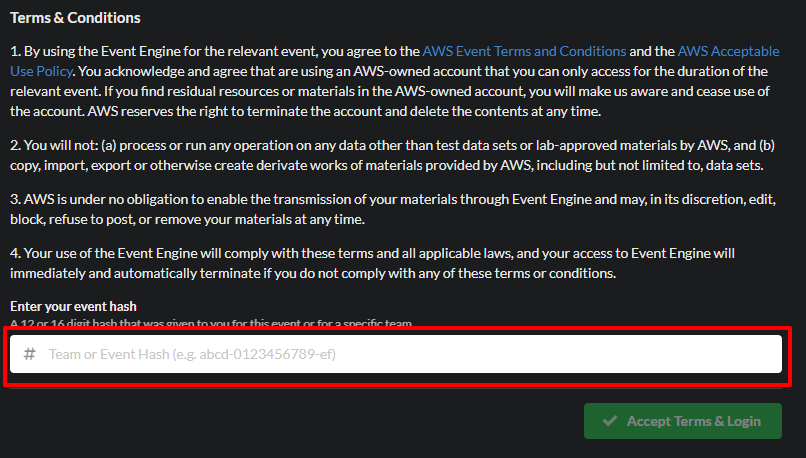The width and height of the screenshot is (806, 458).
Task: Open the AWS Event Terms and Conditions link
Action: tap(524, 50)
